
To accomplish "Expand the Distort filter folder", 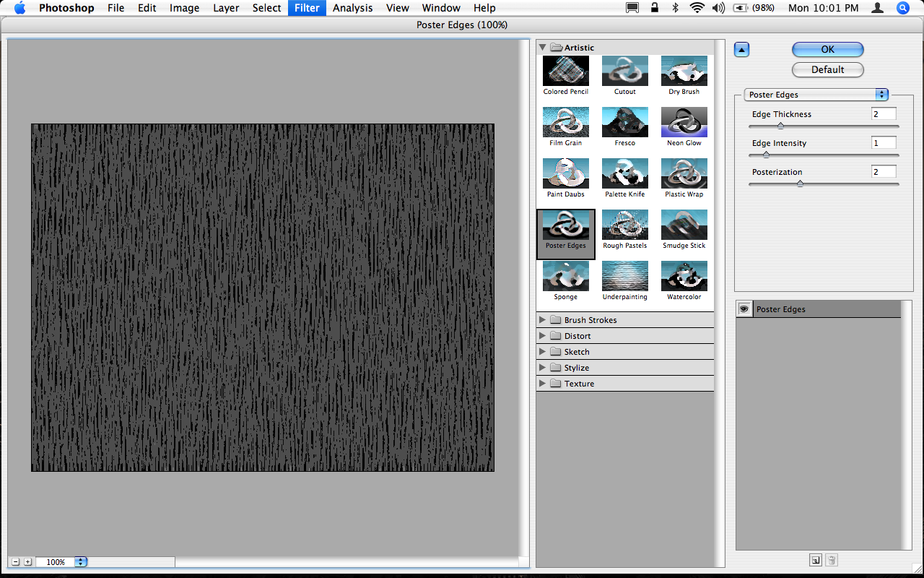I will [x=542, y=335].
